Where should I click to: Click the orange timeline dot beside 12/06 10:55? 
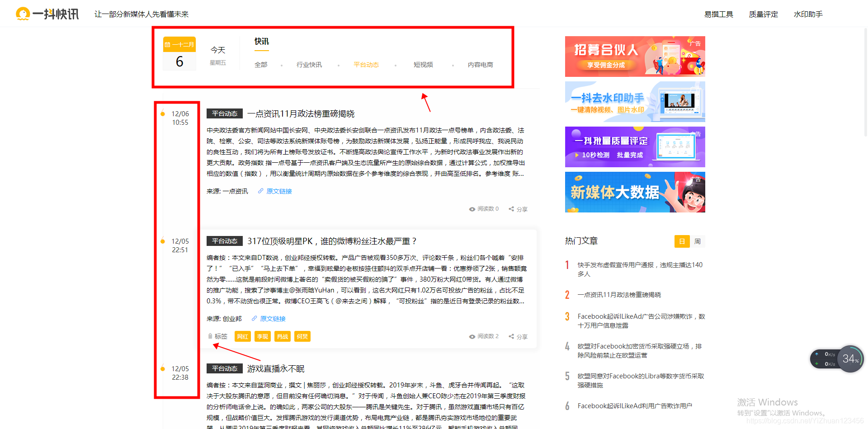162,114
